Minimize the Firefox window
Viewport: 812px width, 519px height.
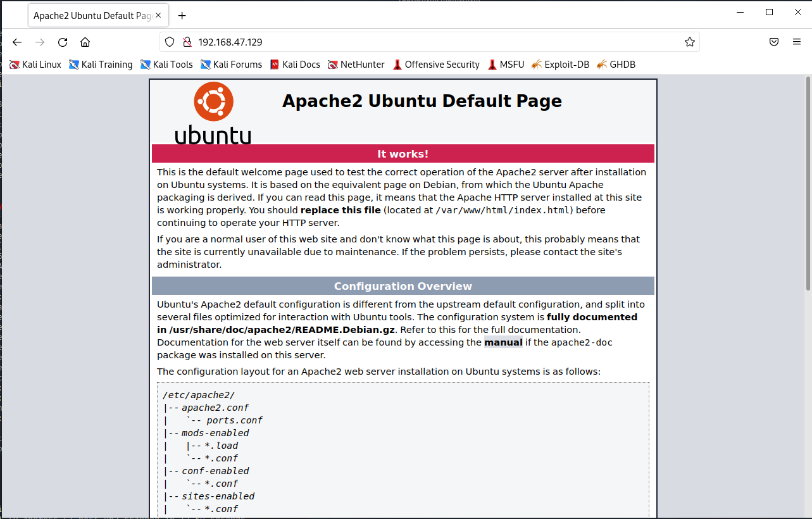[741, 12]
